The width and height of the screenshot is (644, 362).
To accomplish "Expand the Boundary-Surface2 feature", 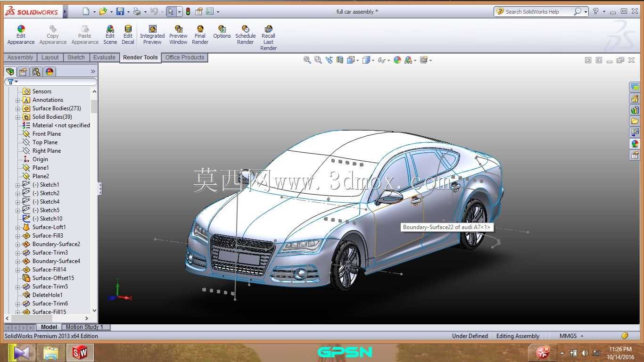I will (18, 244).
